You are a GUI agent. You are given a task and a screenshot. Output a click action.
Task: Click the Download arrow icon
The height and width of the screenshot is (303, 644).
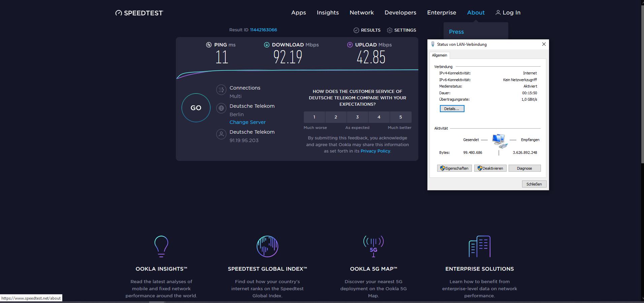[267, 45]
